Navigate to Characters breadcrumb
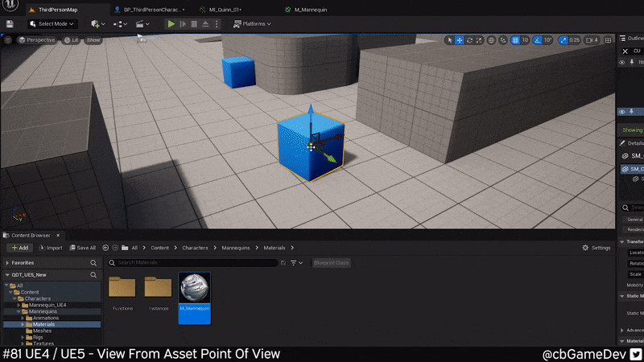This screenshot has height=362, width=644. point(195,248)
